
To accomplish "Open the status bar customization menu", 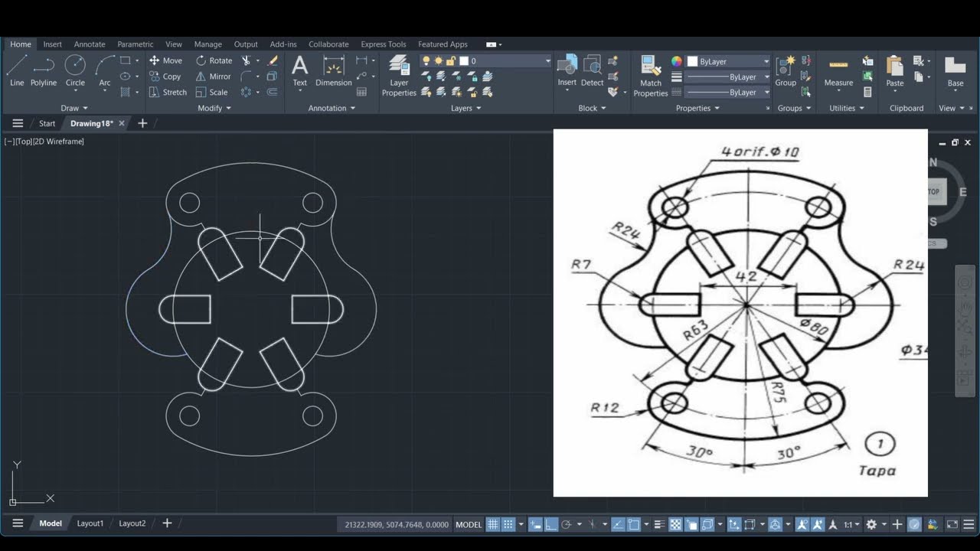I will tap(969, 524).
